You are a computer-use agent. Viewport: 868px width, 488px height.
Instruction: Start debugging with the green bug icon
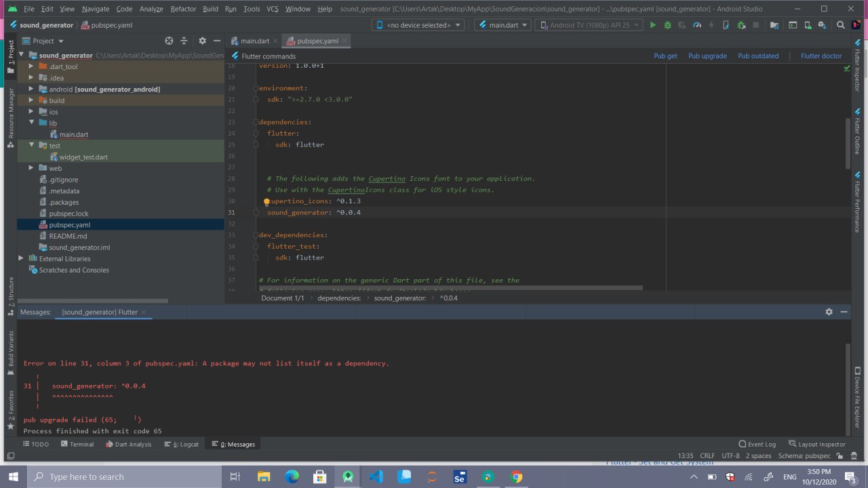[x=667, y=25]
